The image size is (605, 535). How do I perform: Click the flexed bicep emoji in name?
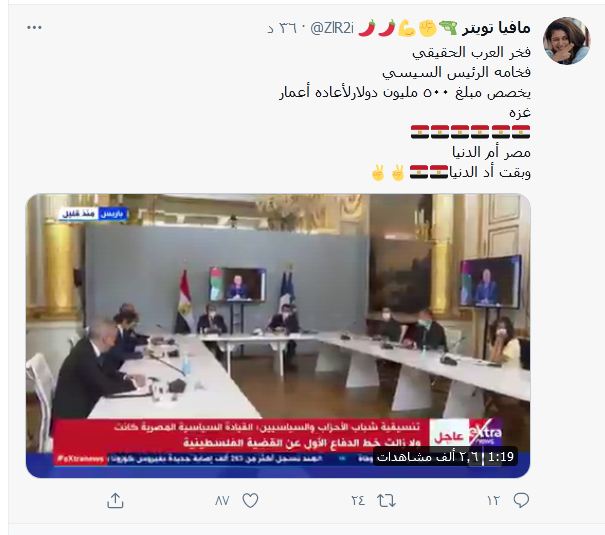(407, 28)
